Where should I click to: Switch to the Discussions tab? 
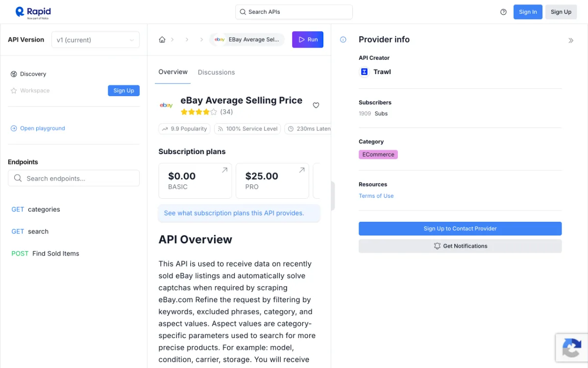[x=216, y=72]
